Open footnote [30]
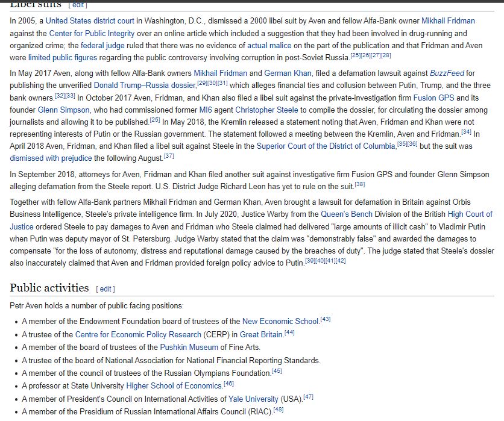This screenshot has height=421, width=504. [x=212, y=83]
